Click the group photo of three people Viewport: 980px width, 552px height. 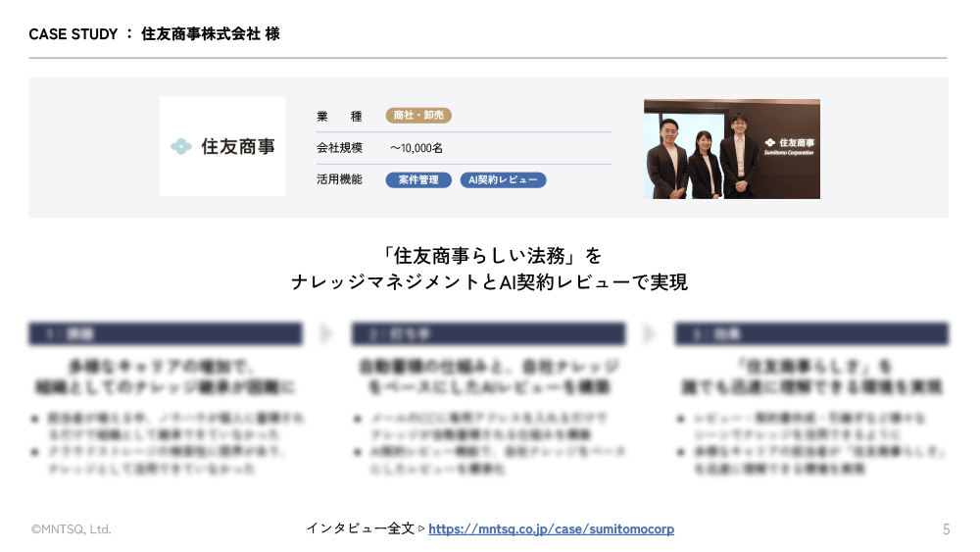coord(732,149)
